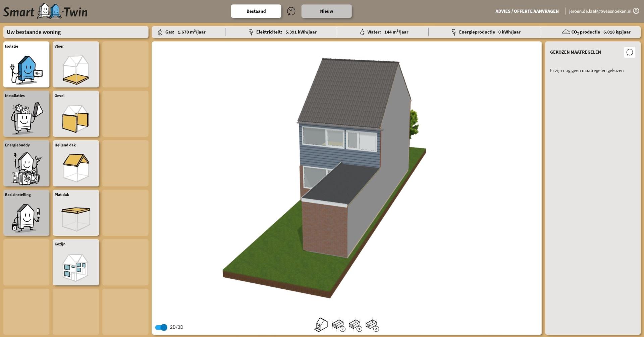Open the Basisinstelling tile
644x337 pixels.
coord(26,213)
